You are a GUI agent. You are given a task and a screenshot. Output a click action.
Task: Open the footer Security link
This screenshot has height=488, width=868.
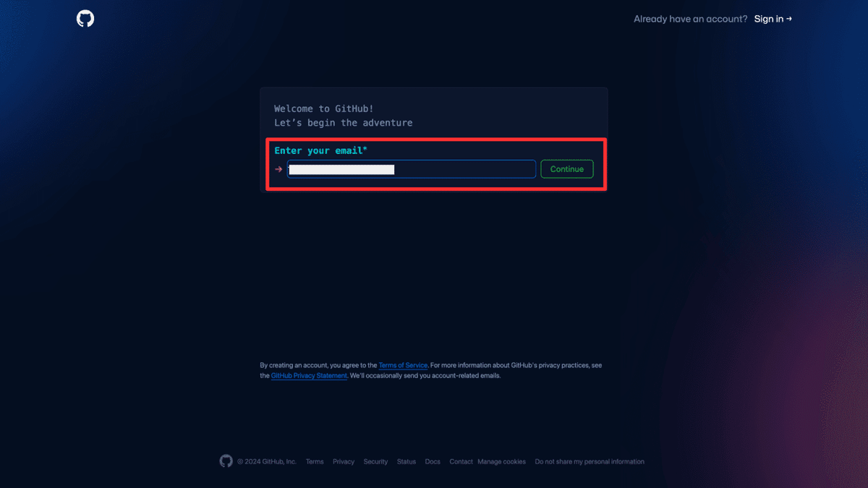[x=375, y=462]
